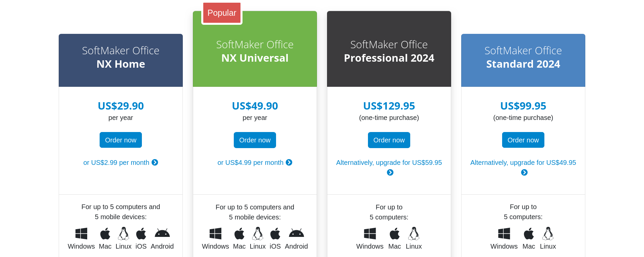
Task: Order Standard 2024 via Order now
Action: 523,140
